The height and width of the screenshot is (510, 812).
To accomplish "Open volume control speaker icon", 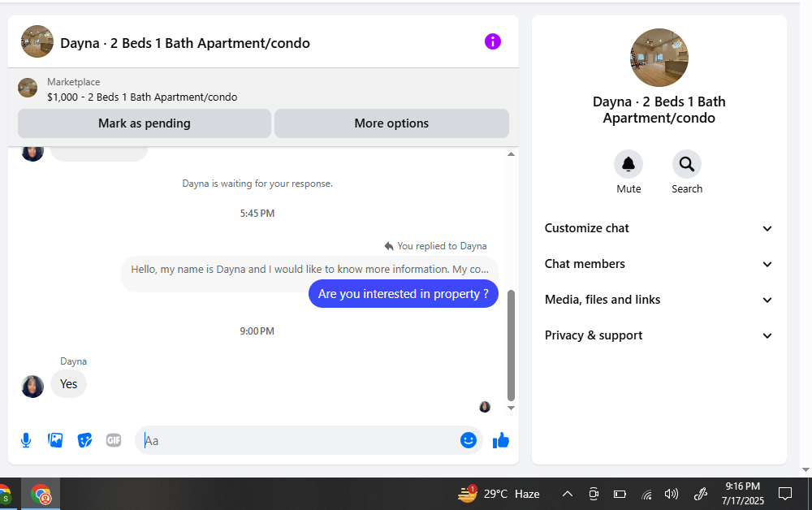I will tap(672, 494).
